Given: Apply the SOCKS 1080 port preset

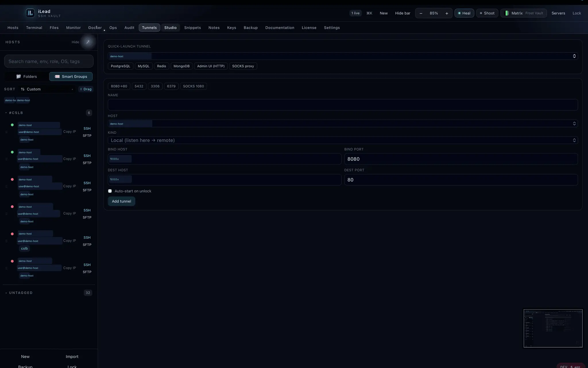Looking at the screenshot, I should point(194,86).
